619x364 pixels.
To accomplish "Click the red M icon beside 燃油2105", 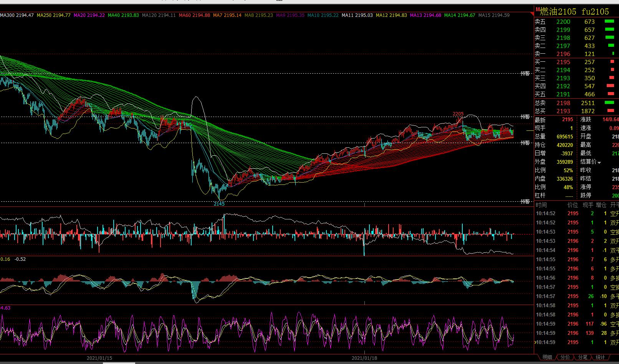I will pyautogui.click(x=537, y=9).
